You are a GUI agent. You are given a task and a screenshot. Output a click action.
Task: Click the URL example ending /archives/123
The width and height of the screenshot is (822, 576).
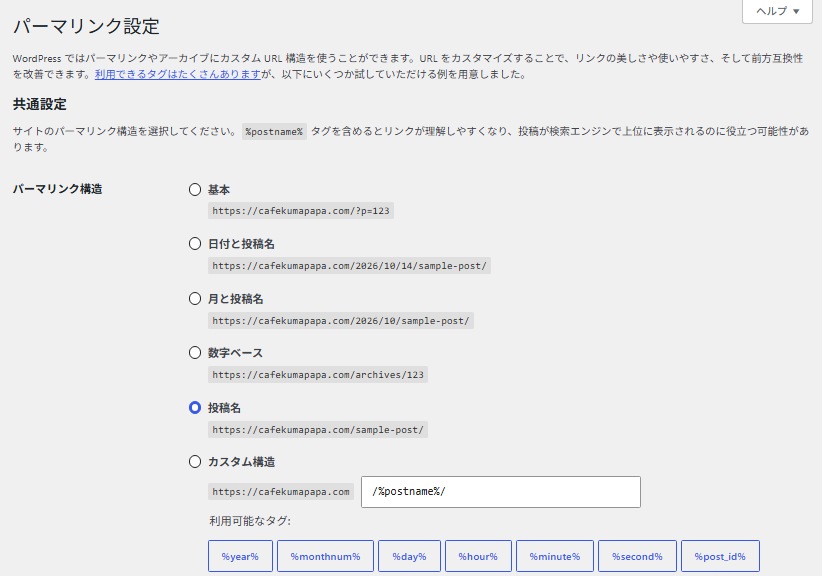(318, 375)
